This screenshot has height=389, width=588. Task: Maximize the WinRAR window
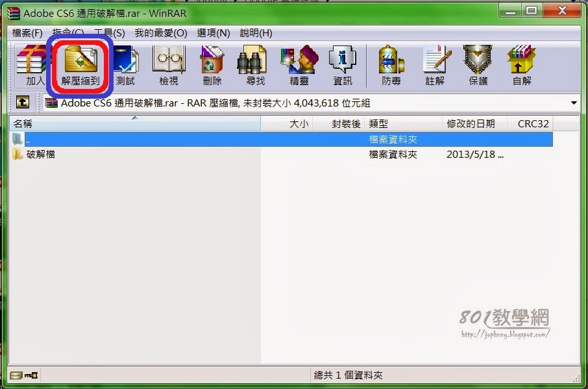pyautogui.click(x=532, y=10)
